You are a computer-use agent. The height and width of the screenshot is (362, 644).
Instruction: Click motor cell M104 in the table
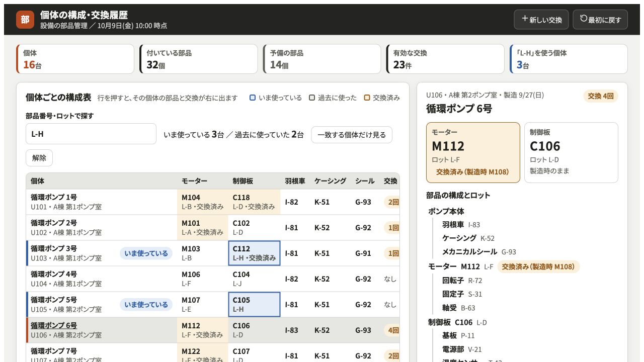(203, 202)
